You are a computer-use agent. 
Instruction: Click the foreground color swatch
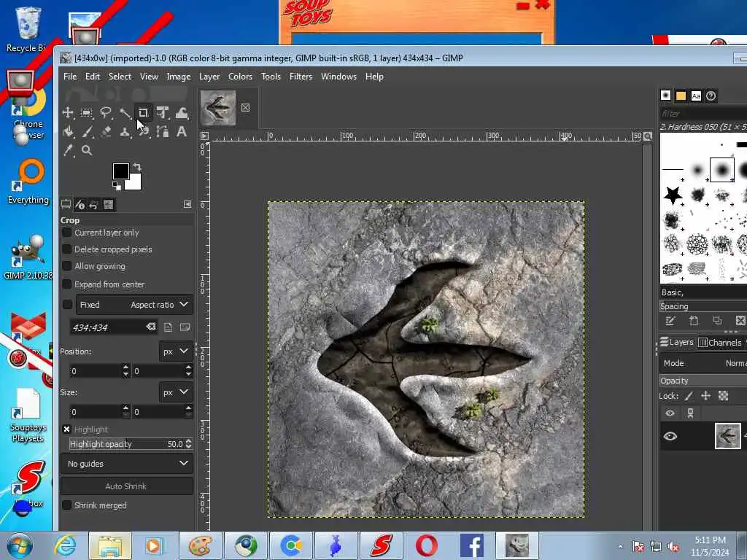[x=120, y=171]
